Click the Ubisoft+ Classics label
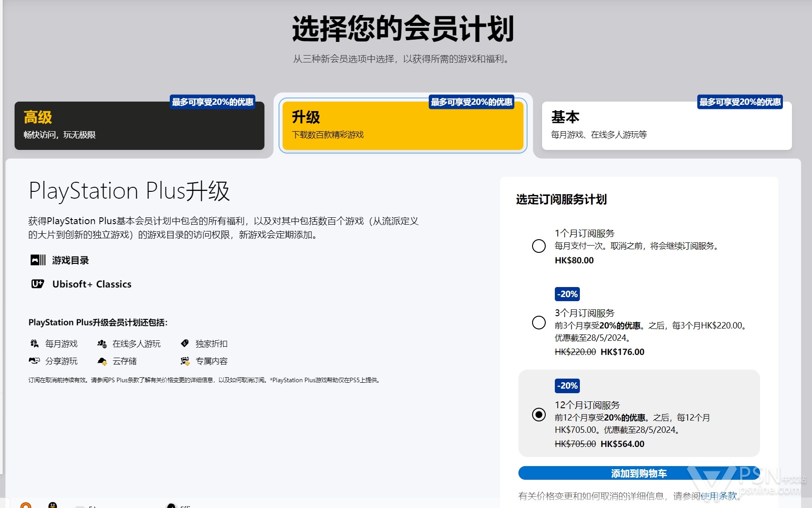812x508 pixels. pyautogui.click(x=92, y=284)
